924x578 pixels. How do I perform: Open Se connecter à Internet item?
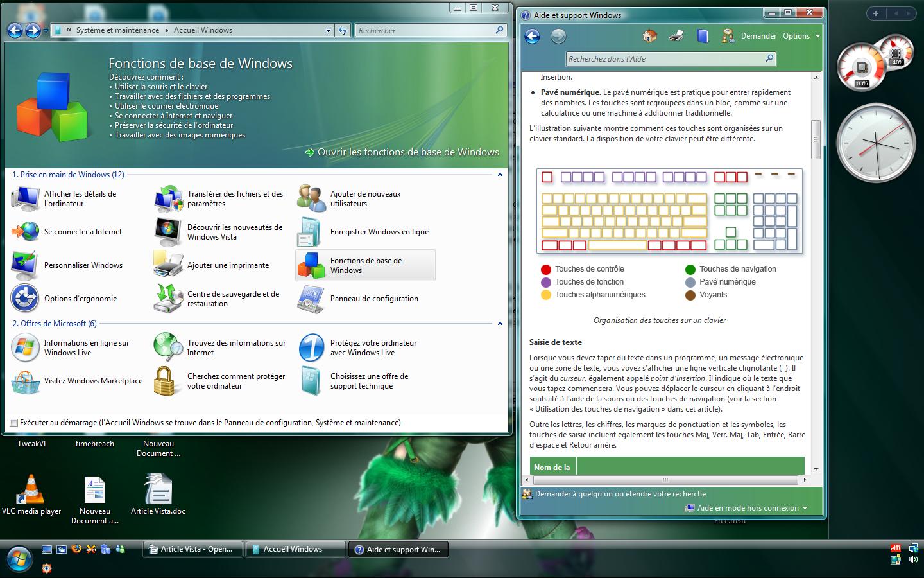[67, 232]
